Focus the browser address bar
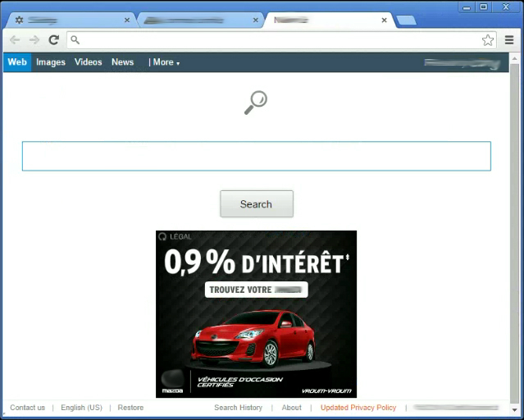524x420 pixels. [281, 40]
